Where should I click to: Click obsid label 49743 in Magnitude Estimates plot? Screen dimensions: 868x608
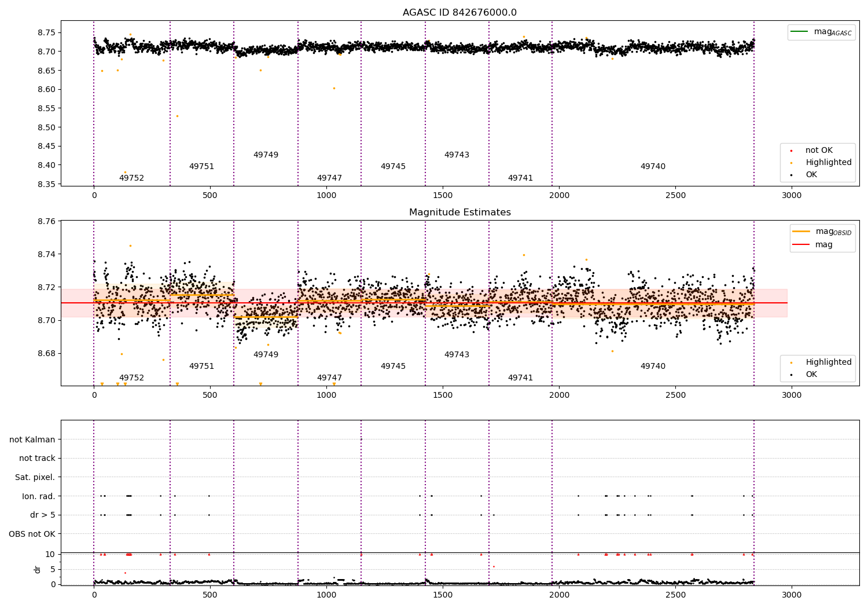[457, 355]
